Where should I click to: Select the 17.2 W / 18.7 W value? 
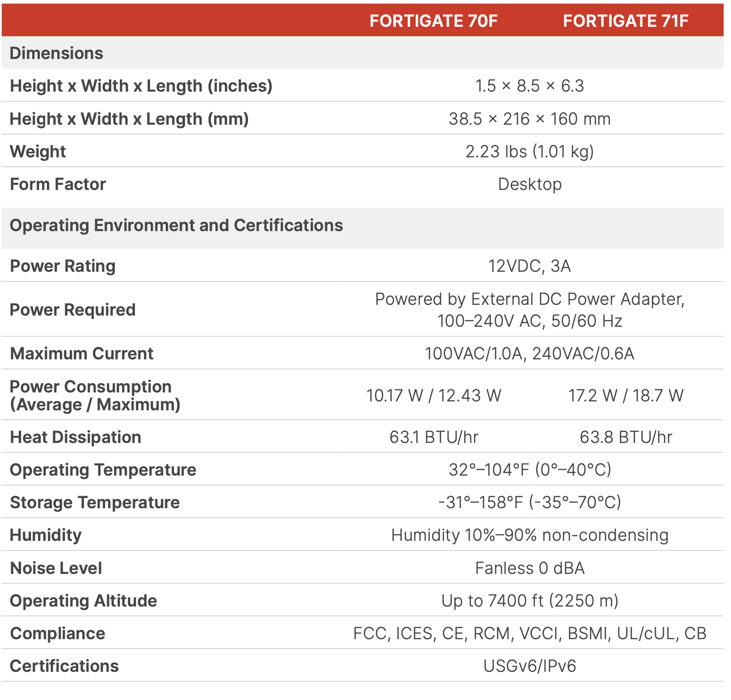tap(626, 396)
